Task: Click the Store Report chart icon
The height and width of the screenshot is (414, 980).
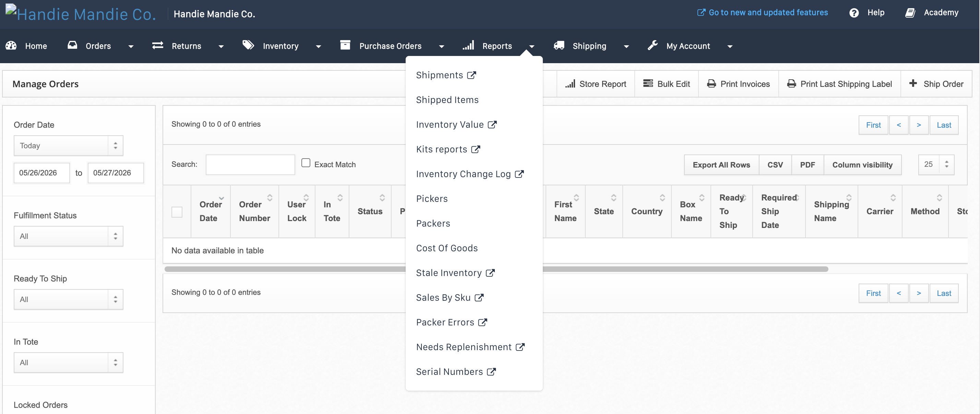Action: pos(570,83)
